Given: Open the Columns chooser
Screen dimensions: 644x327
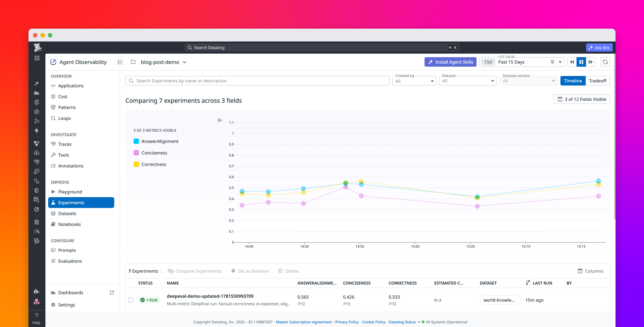Looking at the screenshot, I should tap(590, 271).
